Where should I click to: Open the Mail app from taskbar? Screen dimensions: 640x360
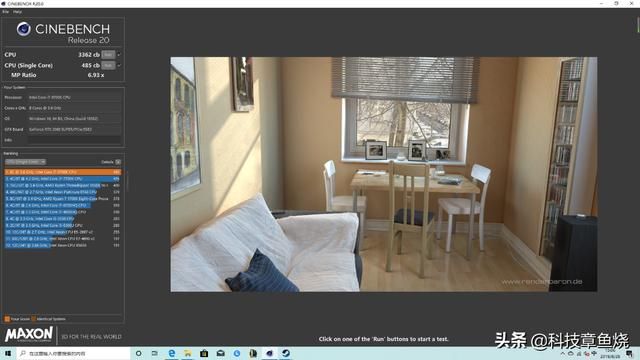point(220,353)
